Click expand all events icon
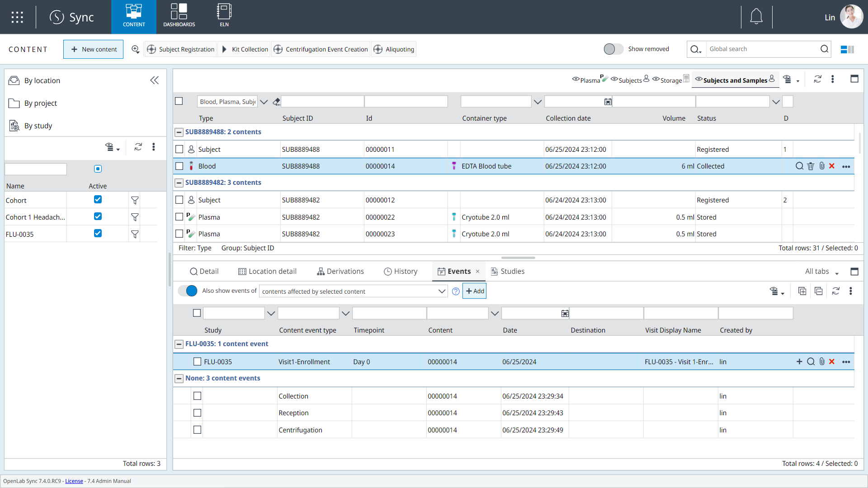This screenshot has height=488, width=868. (802, 291)
